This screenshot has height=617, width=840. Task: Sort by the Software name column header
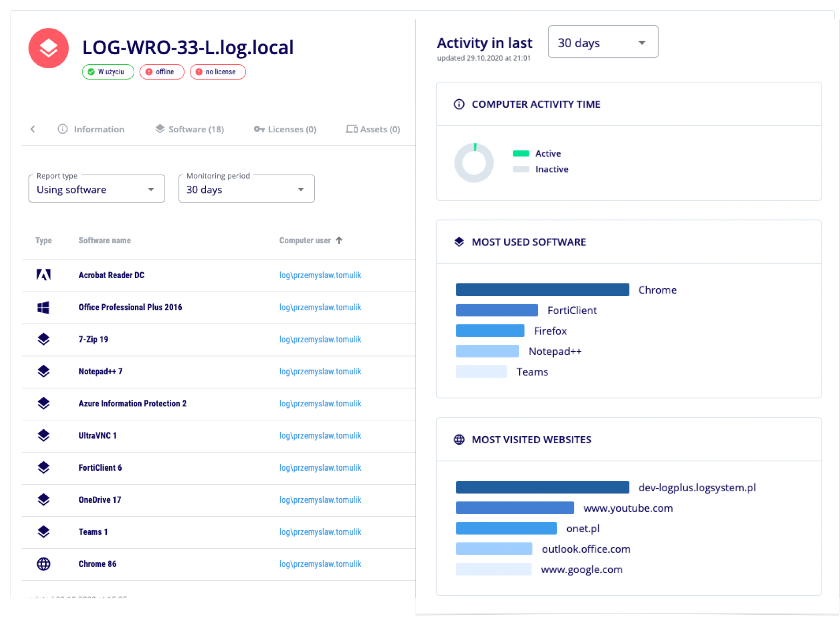[x=104, y=240]
